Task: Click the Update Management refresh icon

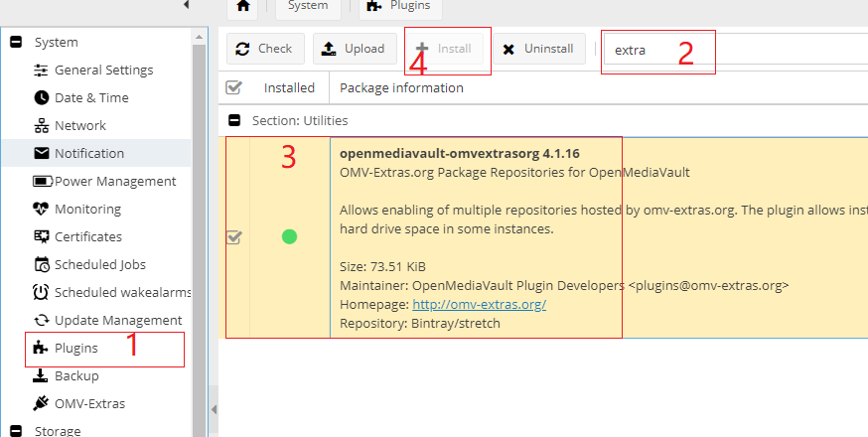Action: tap(41, 320)
